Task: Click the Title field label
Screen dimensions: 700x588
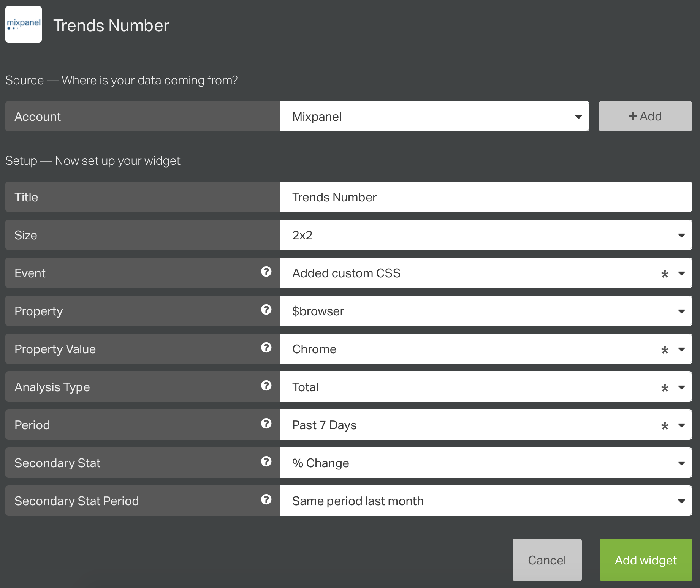Action: click(x=26, y=197)
